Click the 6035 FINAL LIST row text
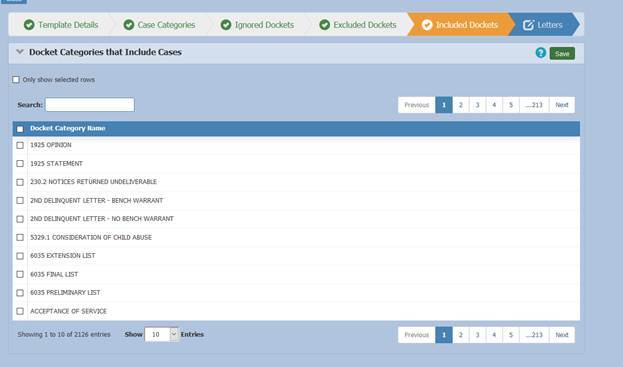The width and height of the screenshot is (623, 367). pyautogui.click(x=54, y=274)
